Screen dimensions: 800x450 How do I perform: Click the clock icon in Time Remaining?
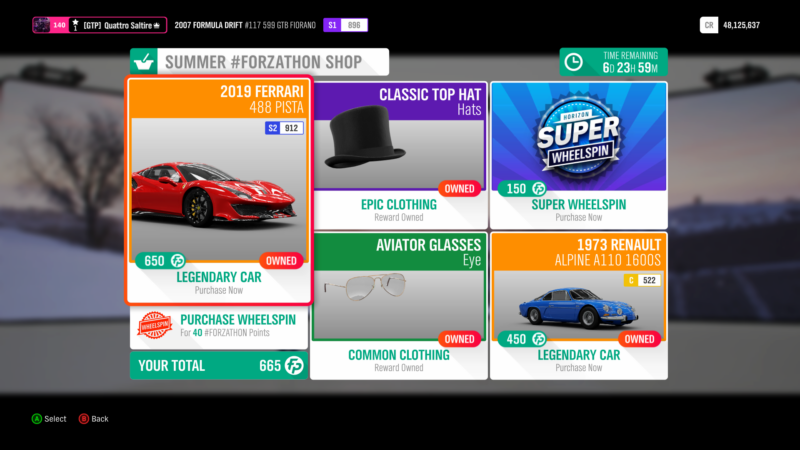(573, 62)
